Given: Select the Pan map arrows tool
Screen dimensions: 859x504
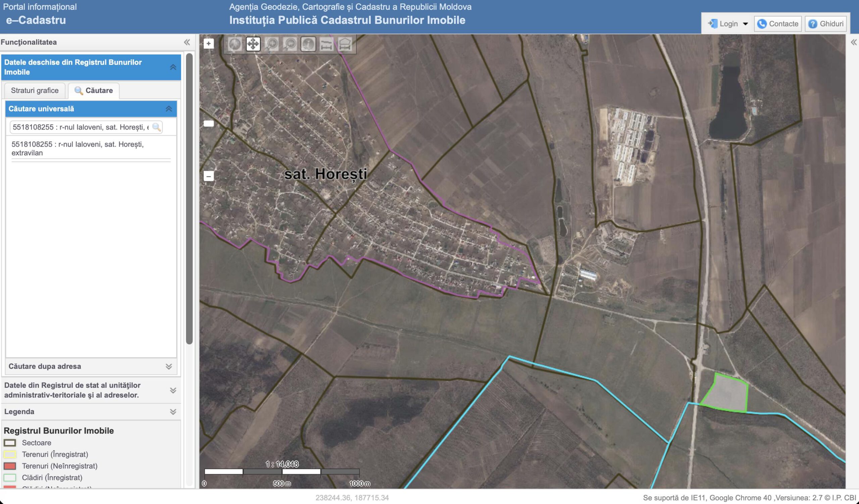Looking at the screenshot, I should click(x=253, y=44).
